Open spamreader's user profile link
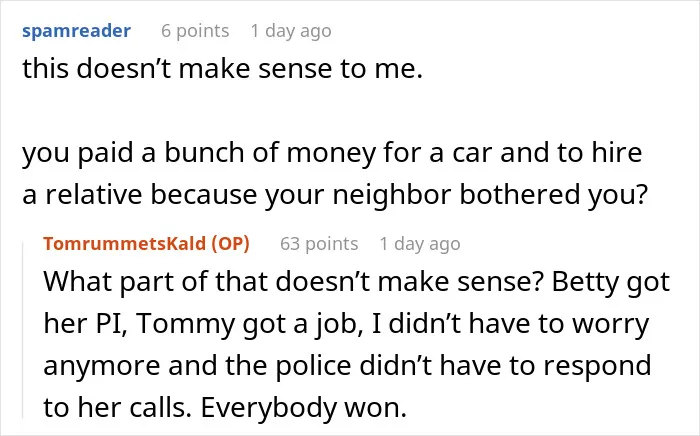 click(x=76, y=31)
